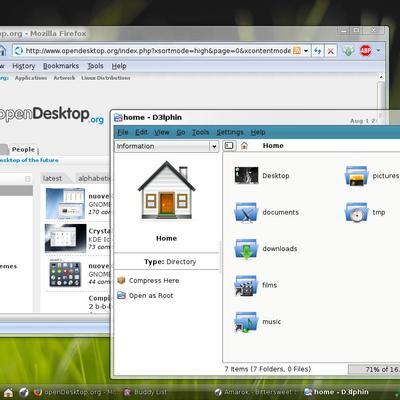
Task: Switch to Buddy List taskbar entry
Action: click(x=145, y=392)
